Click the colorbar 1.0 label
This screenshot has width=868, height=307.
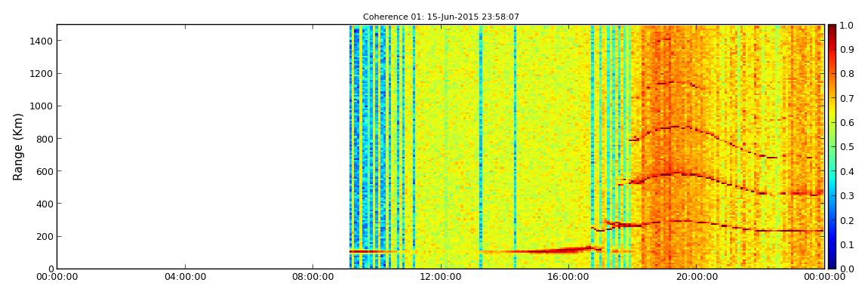point(847,25)
